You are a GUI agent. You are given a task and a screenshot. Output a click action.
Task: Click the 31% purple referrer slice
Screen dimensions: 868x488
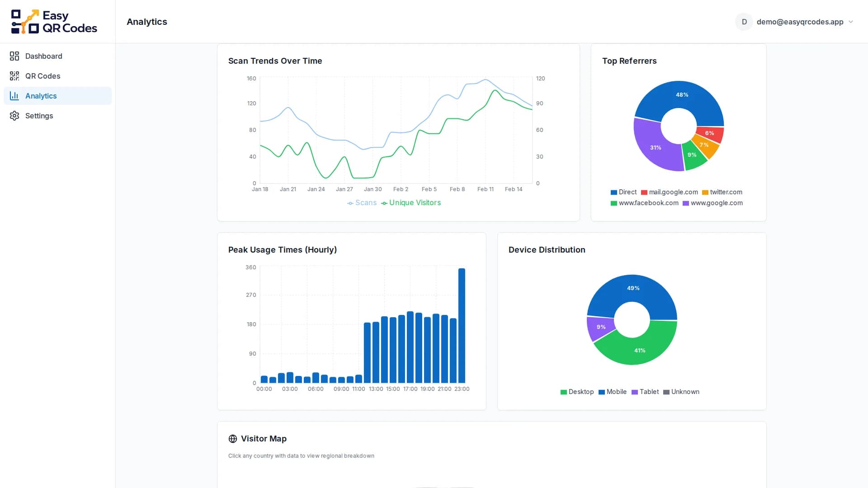656,148
